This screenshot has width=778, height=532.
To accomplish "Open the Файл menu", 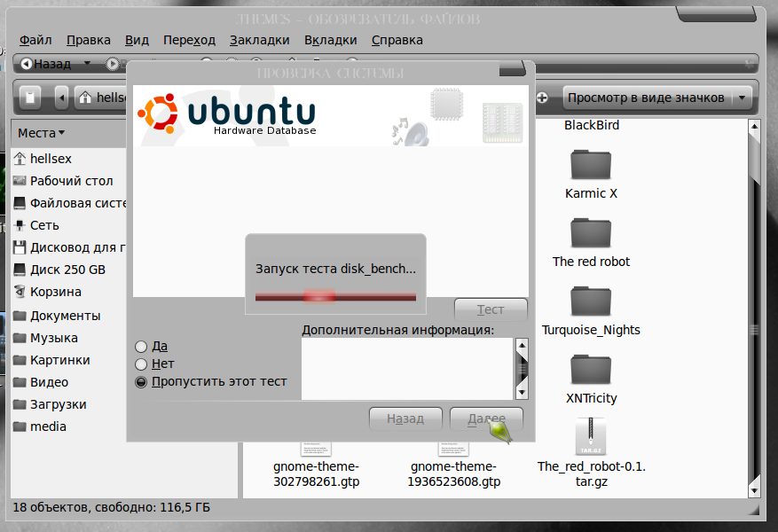I will point(35,40).
